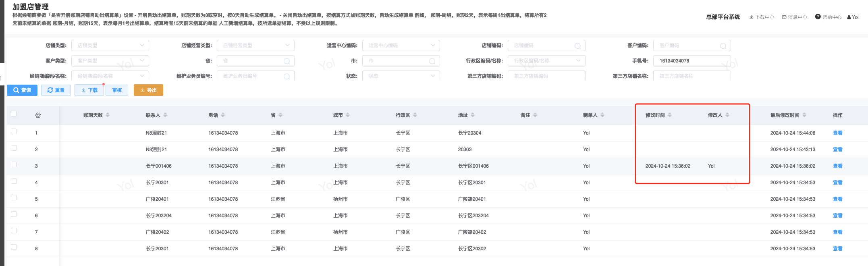Viewport: 868px width, 266px height.
Task: Check the checkbox for row 3
Action: (14, 164)
